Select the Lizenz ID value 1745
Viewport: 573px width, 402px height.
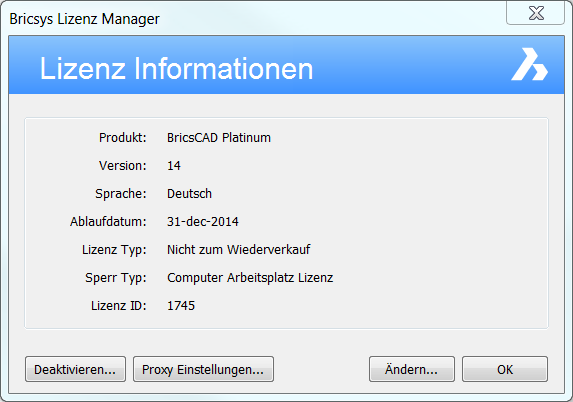[x=181, y=306]
